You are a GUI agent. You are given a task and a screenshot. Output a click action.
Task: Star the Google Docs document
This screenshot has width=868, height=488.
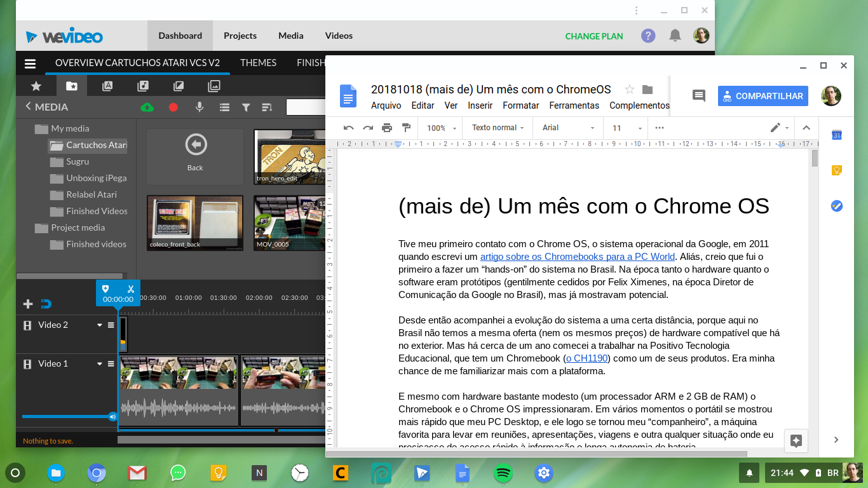630,90
